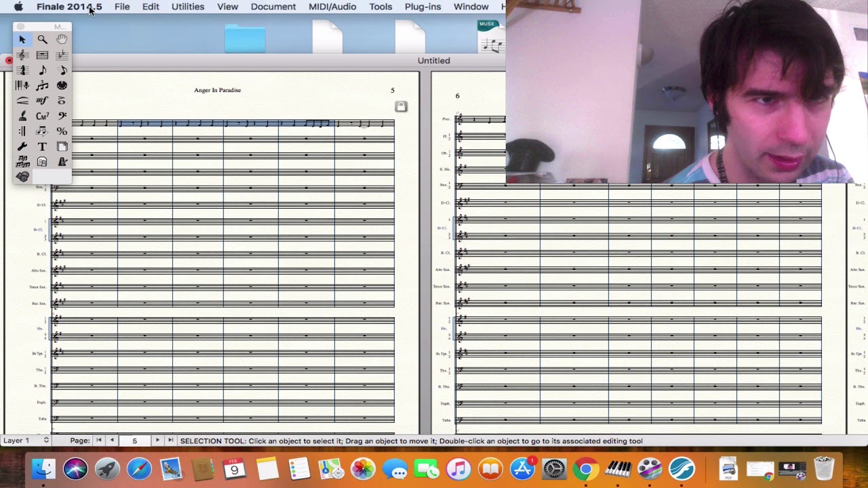Select the Tempo metronome tool
The height and width of the screenshot is (488, 868).
point(62,161)
